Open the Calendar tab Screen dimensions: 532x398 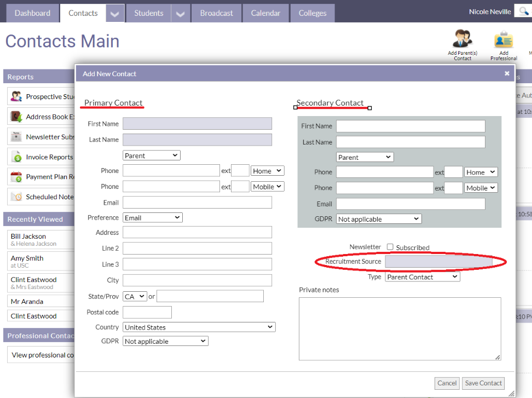[x=265, y=13]
